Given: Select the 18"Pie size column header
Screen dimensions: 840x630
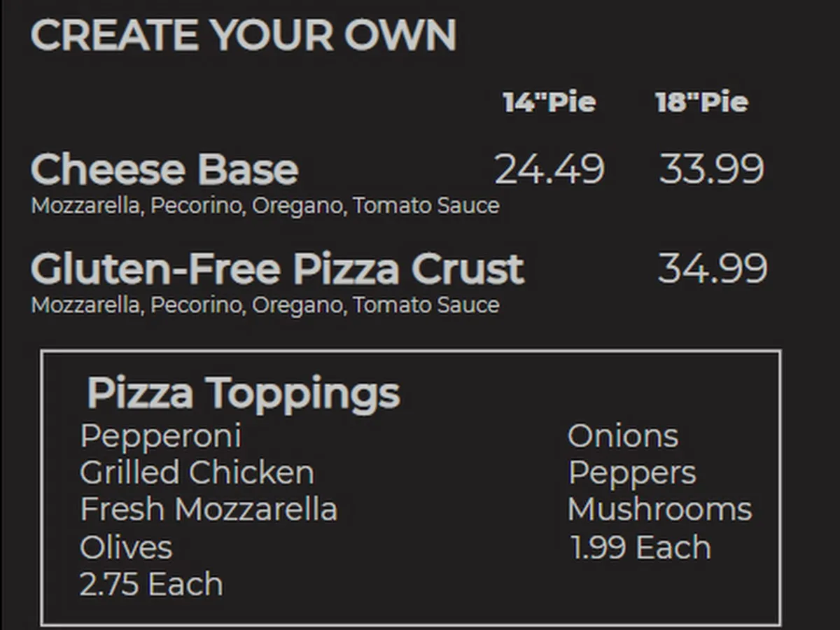Looking at the screenshot, I should pyautogui.click(x=701, y=103).
